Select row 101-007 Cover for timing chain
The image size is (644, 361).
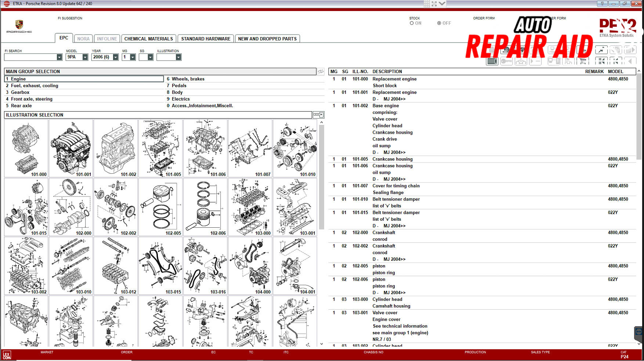[x=482, y=189]
